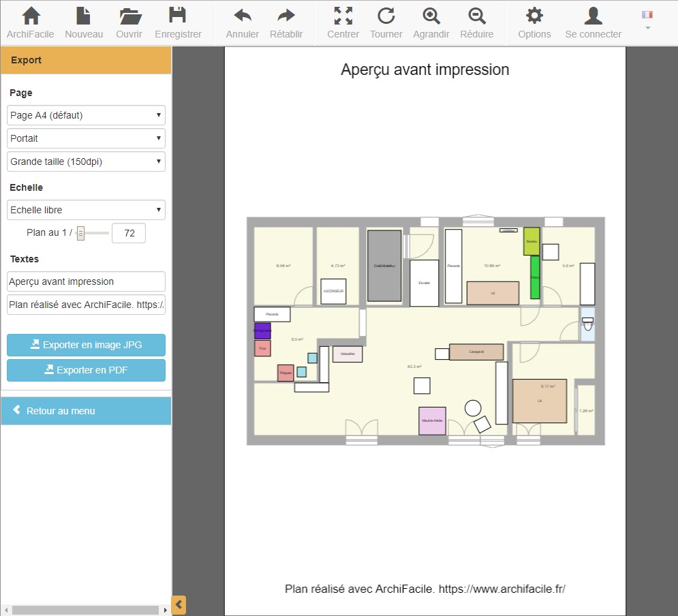Open Grande taille (150dpi) dropdown
Viewport: 678px width, 616px height.
[x=86, y=161]
